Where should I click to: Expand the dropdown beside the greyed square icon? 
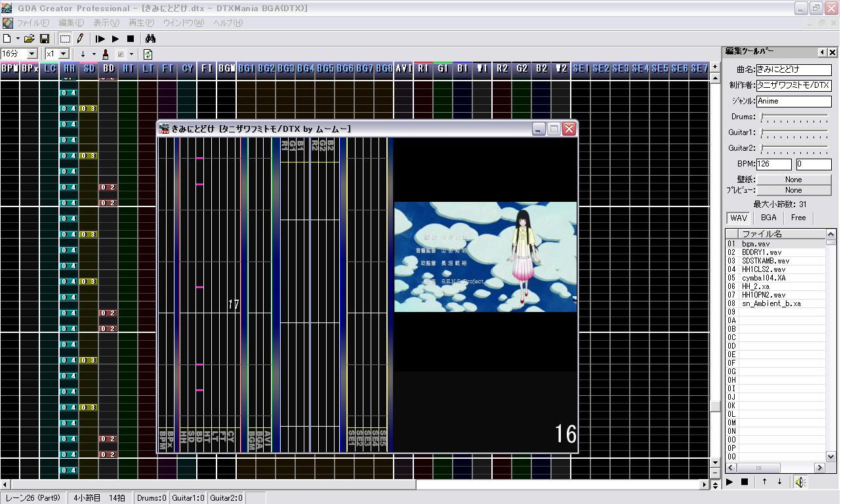131,54
